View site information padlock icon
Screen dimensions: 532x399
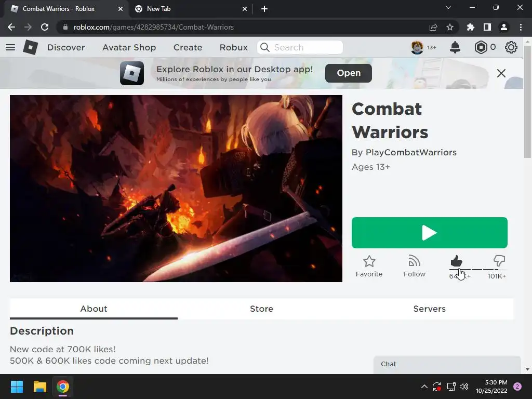[65, 27]
